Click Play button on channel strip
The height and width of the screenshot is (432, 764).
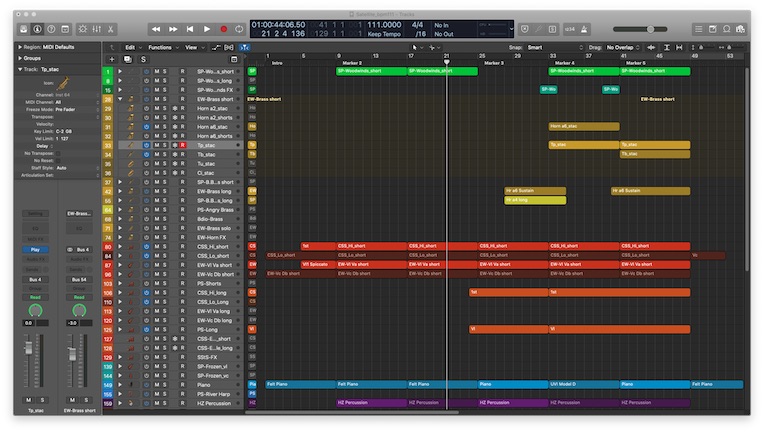click(x=35, y=249)
